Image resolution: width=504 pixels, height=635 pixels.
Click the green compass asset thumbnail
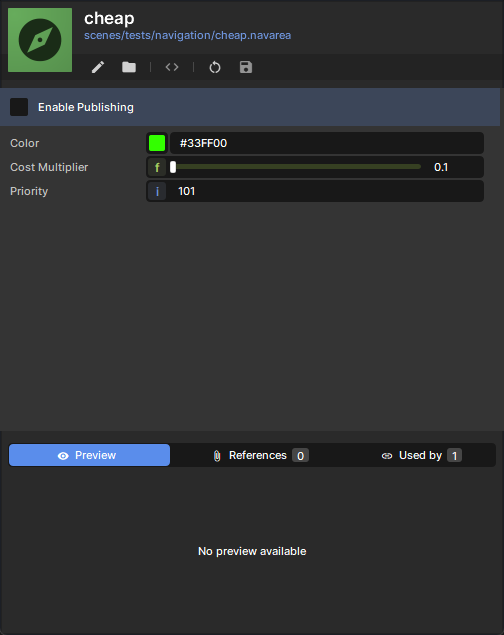click(x=40, y=40)
